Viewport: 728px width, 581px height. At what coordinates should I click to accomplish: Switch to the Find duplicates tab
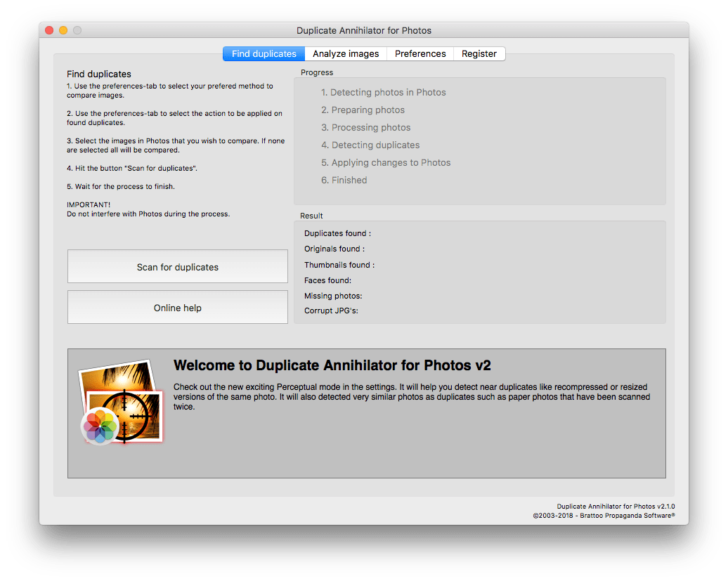(x=264, y=54)
